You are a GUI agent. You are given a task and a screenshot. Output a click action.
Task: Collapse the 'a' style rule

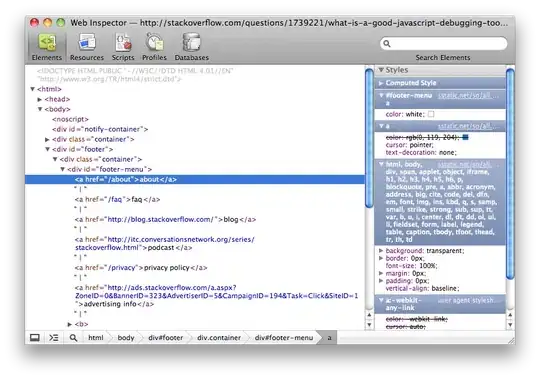click(381, 126)
